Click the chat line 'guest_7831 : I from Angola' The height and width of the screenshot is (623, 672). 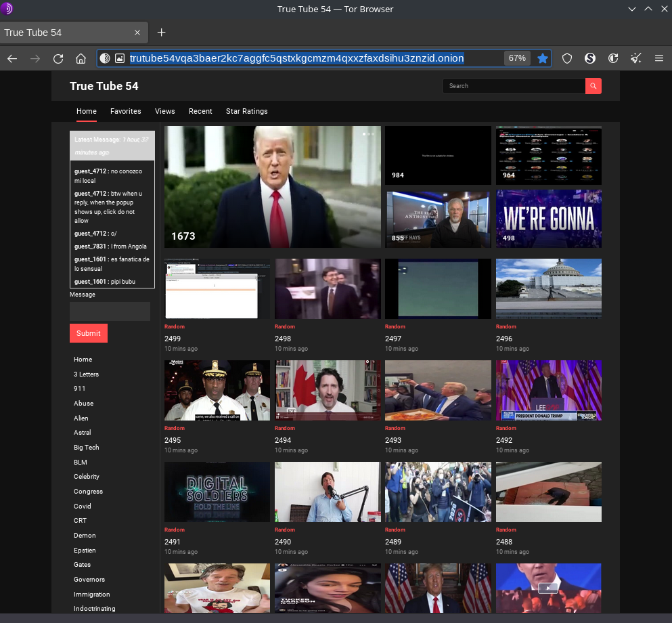(x=110, y=246)
